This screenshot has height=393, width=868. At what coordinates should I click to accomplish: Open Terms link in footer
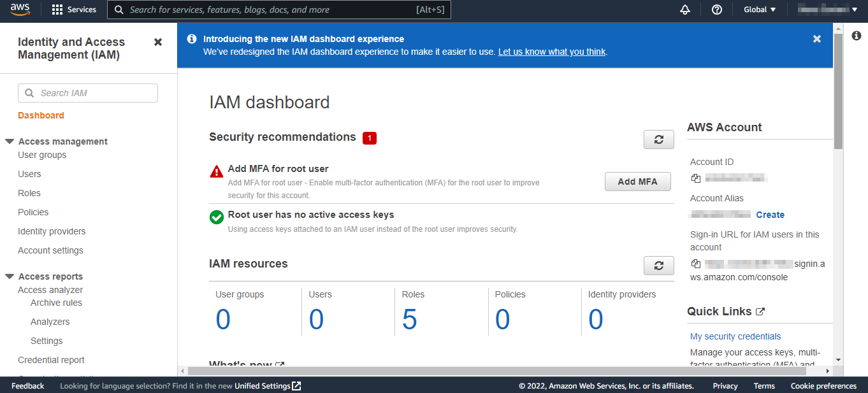point(764,386)
